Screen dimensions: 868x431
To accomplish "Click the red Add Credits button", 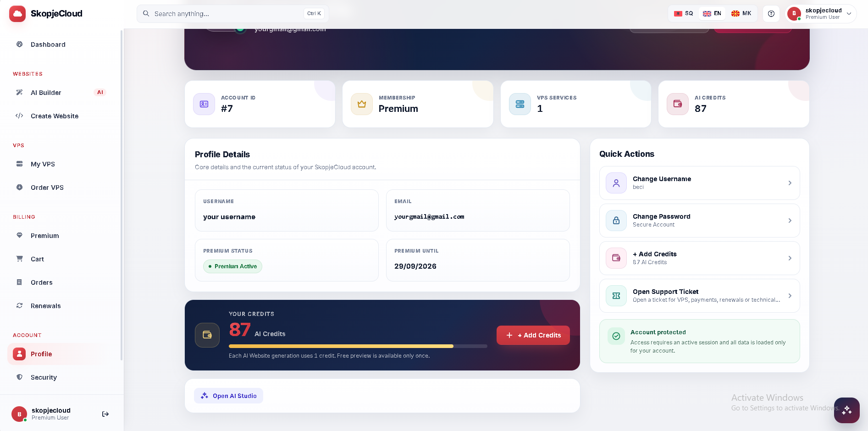I will (x=533, y=335).
